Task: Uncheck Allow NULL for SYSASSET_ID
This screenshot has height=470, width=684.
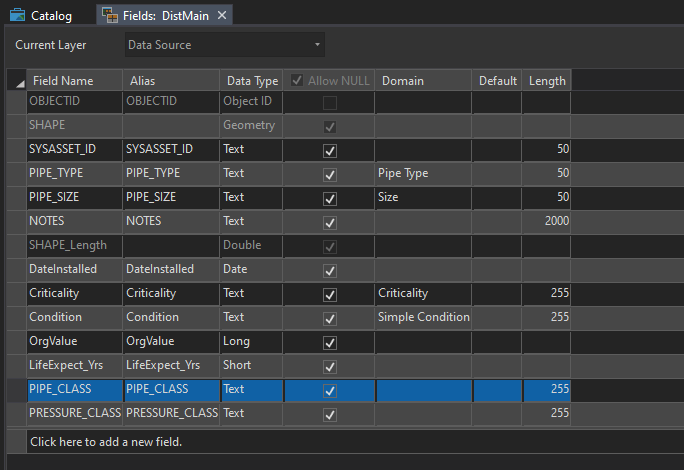Action: click(x=330, y=150)
